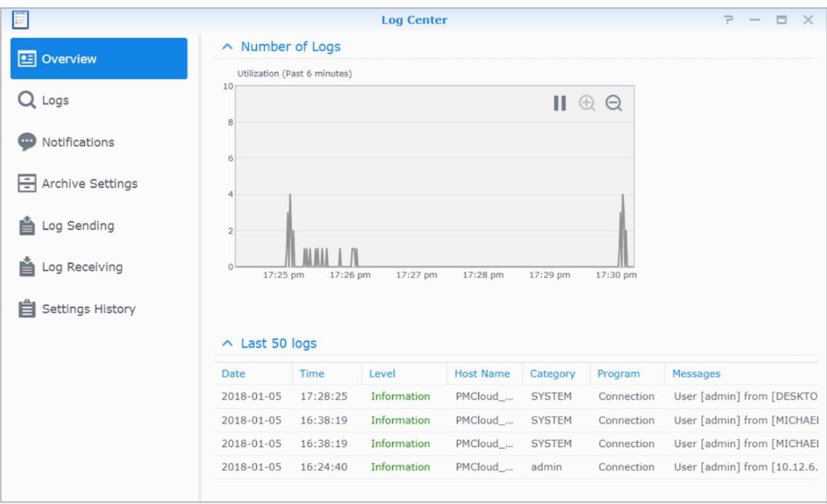This screenshot has width=827, height=504.
Task: Click the Log Receiving download icon
Action: tap(27, 266)
